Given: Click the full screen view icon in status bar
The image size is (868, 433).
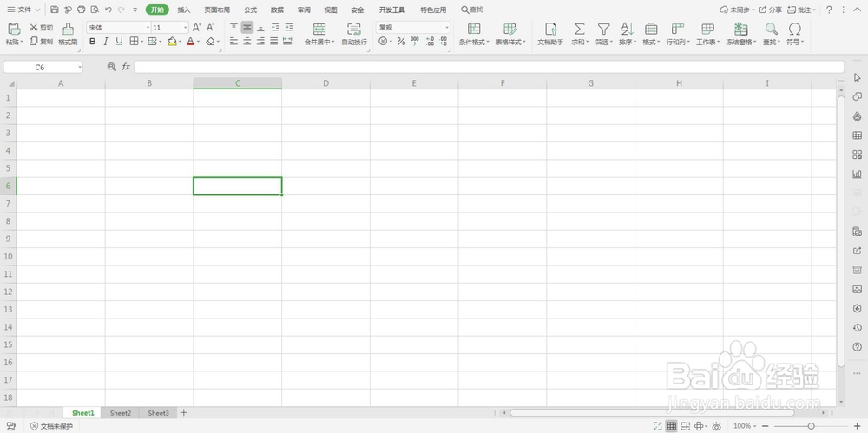Looking at the screenshot, I should (x=658, y=426).
